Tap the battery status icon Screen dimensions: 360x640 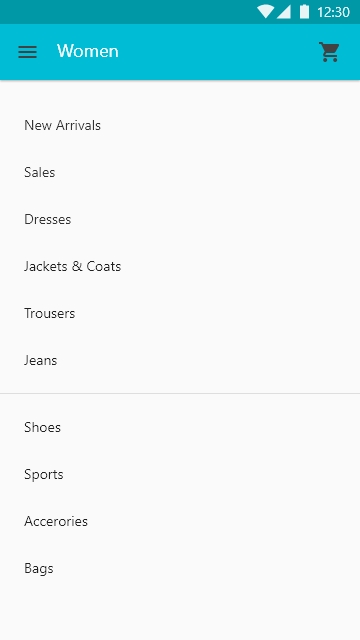click(x=304, y=12)
